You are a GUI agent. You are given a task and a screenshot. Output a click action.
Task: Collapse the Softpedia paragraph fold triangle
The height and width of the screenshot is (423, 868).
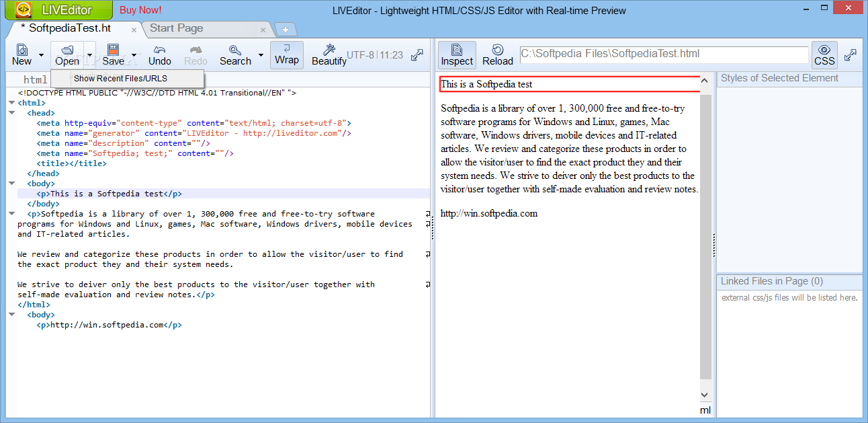coord(11,214)
